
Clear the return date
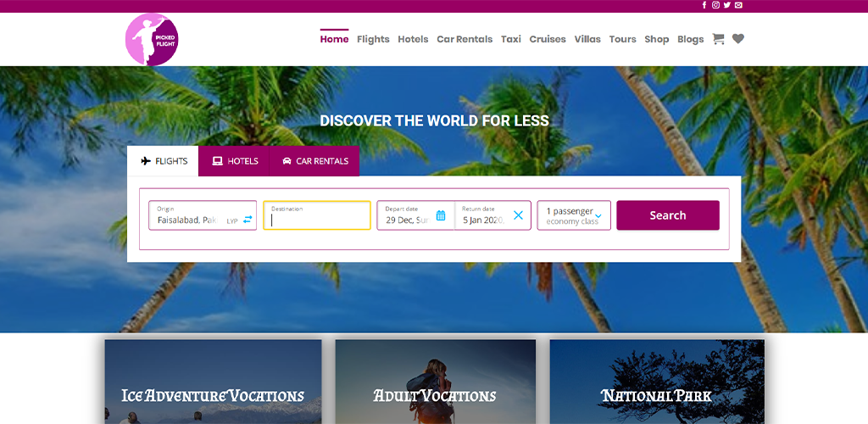tap(518, 215)
